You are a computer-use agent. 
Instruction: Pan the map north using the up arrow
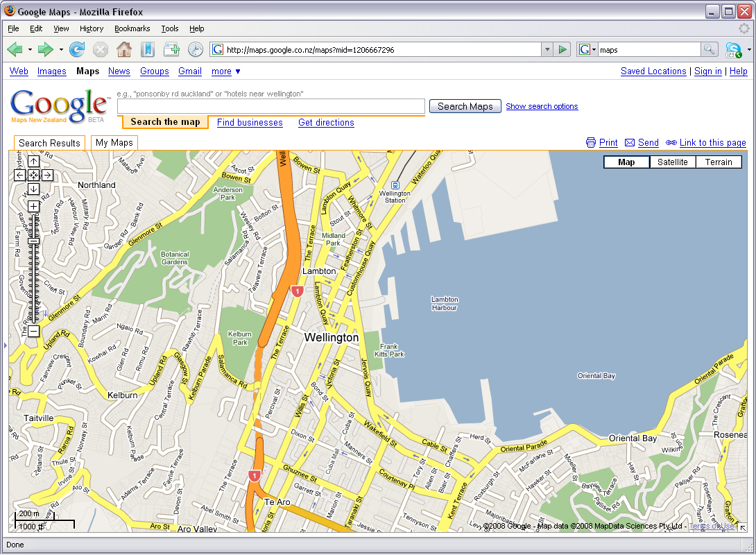tap(33, 161)
